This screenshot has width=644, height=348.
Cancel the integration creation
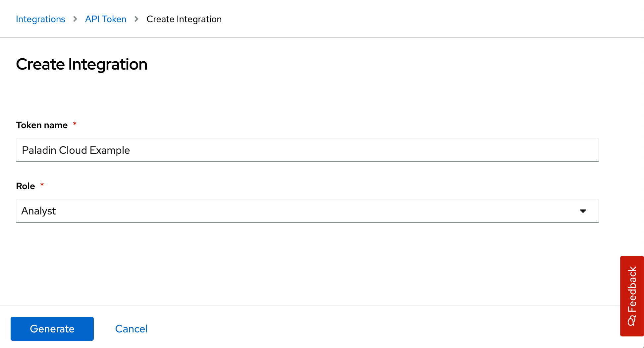pyautogui.click(x=131, y=329)
